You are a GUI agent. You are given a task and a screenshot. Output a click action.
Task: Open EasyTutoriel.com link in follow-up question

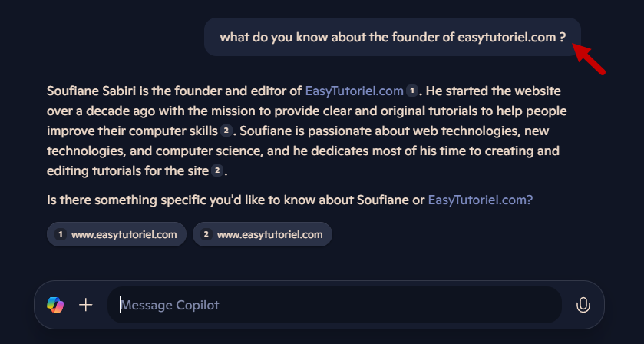tap(480, 200)
